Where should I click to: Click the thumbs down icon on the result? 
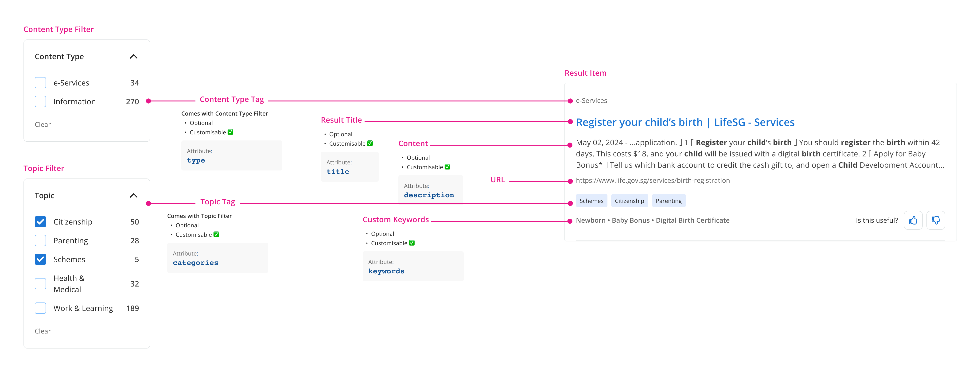pos(936,220)
